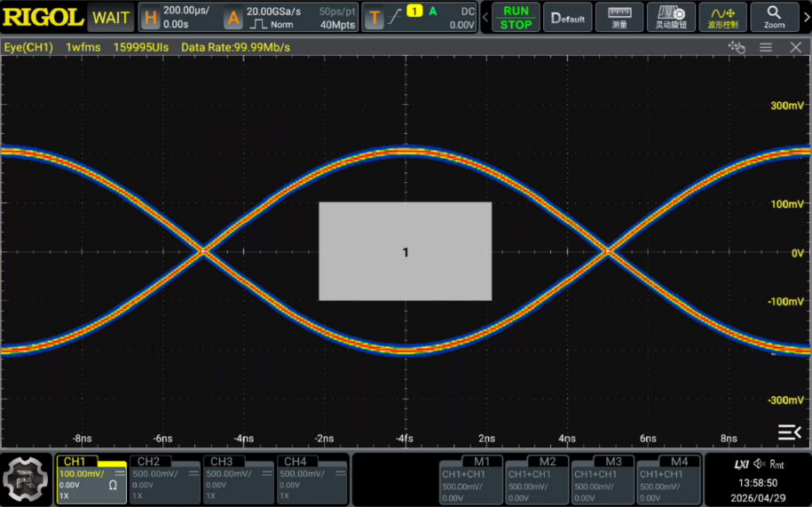Enable the M3 math channel
812x507 pixels.
[x=603, y=479]
